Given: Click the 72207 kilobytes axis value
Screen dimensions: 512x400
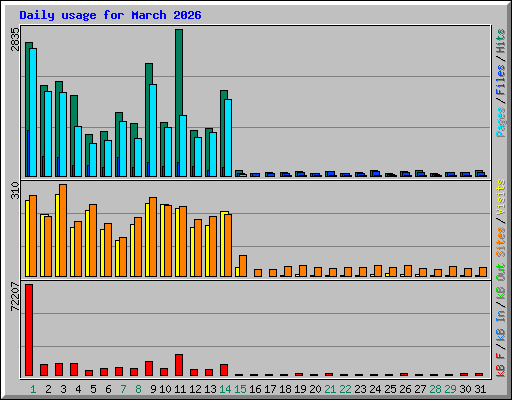Looking at the screenshot, I should pyautogui.click(x=15, y=296).
